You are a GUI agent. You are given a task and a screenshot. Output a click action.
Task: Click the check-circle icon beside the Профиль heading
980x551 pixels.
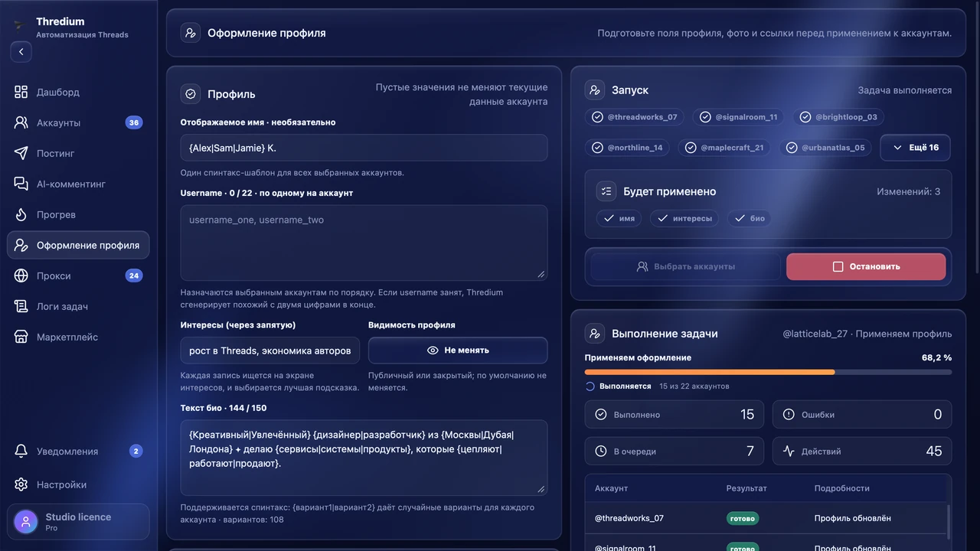(191, 93)
